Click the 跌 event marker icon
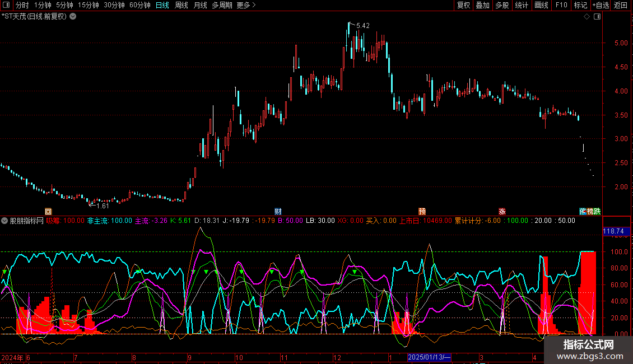633x364 pixels. pyautogui.click(x=597, y=212)
